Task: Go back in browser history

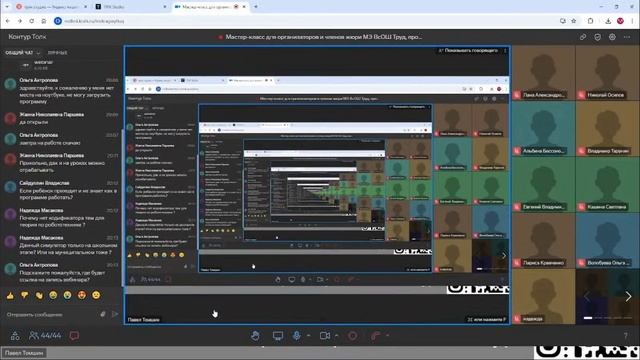Action: pos(8,21)
